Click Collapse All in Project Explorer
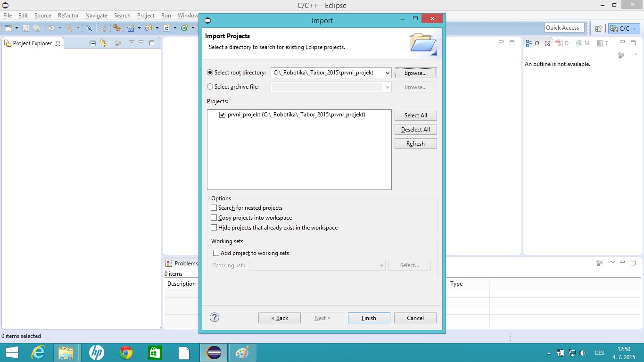This screenshot has width=644, height=362. [93, 43]
